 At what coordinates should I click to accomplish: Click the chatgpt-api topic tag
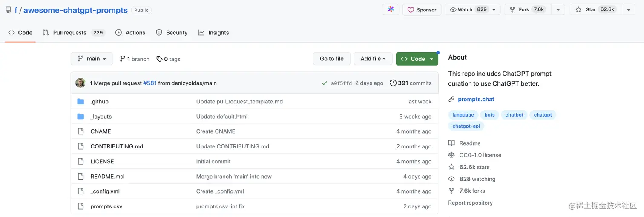click(466, 126)
